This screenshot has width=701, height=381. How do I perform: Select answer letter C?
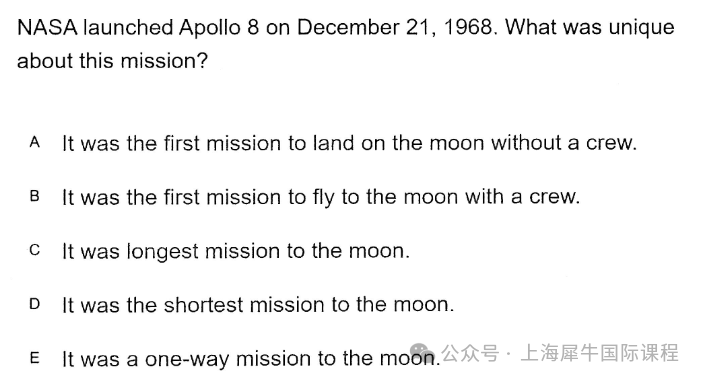pos(34,250)
